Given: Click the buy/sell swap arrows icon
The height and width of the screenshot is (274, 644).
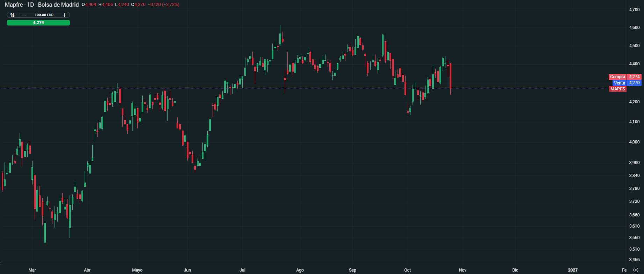Looking at the screenshot, I should (x=12, y=15).
